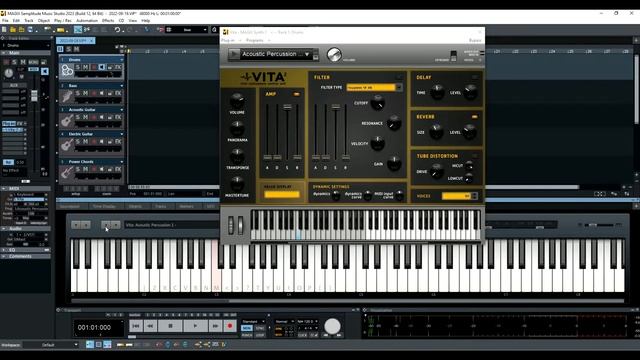Open FX for the Power Chords track

[x=118, y=169]
